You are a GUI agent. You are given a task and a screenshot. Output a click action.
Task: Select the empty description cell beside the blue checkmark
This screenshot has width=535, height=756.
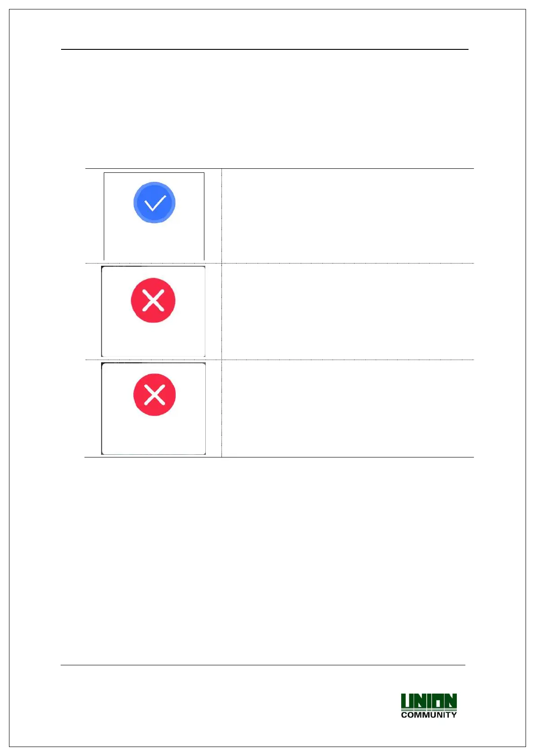(x=348, y=216)
